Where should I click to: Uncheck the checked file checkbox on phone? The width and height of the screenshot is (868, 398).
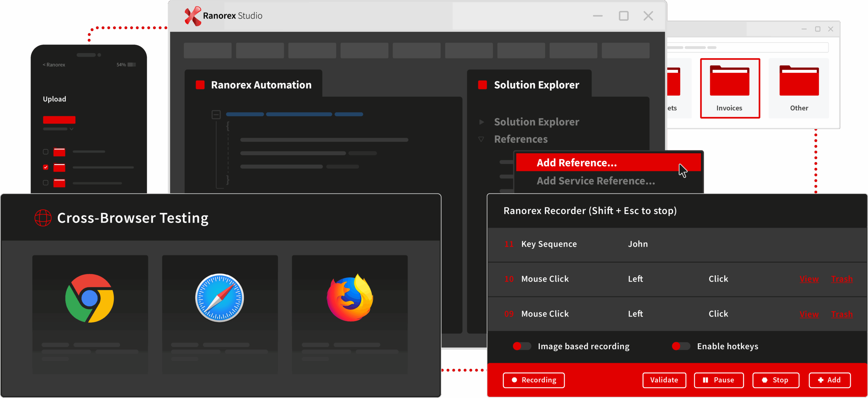coord(45,167)
